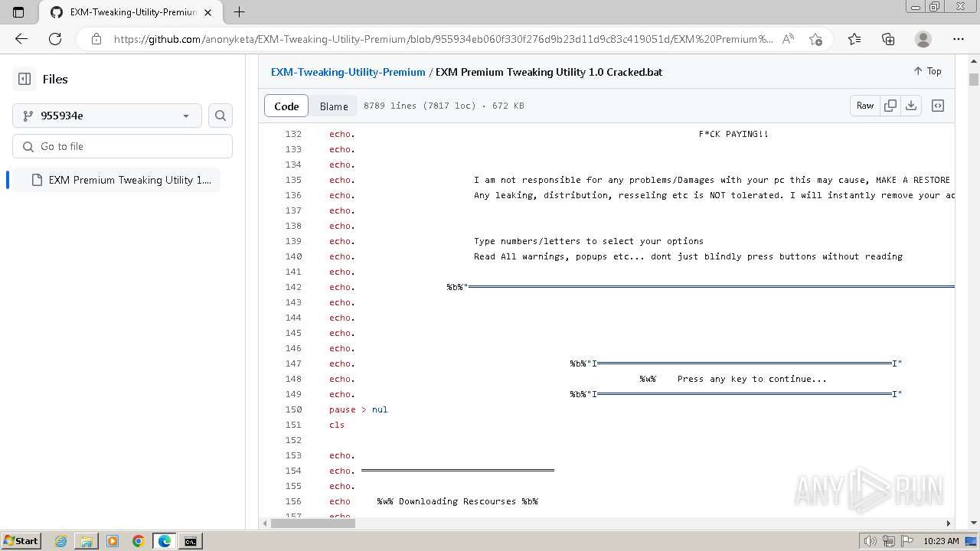Open the command prompt taskbar item
Viewport: 980px width, 551px height.
click(x=191, y=541)
